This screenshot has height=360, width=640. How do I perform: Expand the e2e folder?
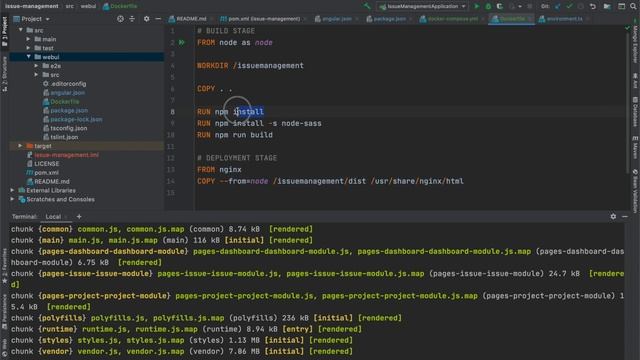point(36,66)
